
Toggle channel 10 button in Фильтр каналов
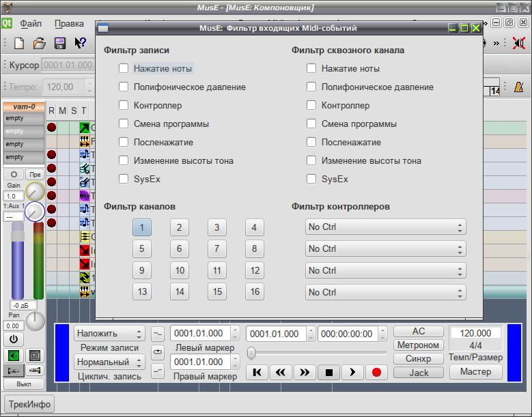tap(180, 270)
